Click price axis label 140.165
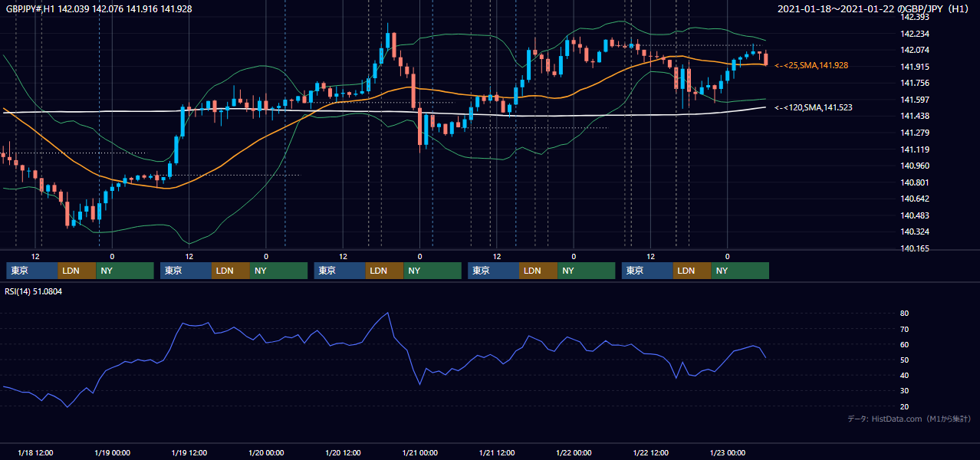The image size is (980, 460). tap(915, 248)
